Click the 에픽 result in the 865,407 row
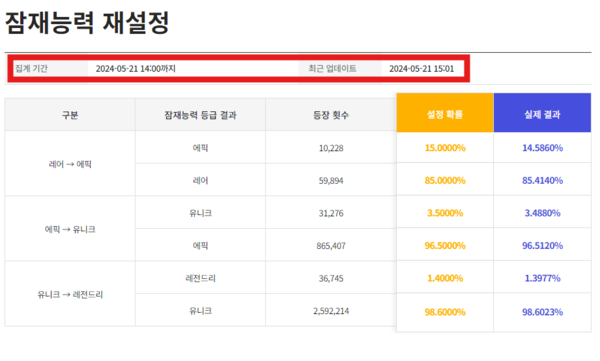 200,245
